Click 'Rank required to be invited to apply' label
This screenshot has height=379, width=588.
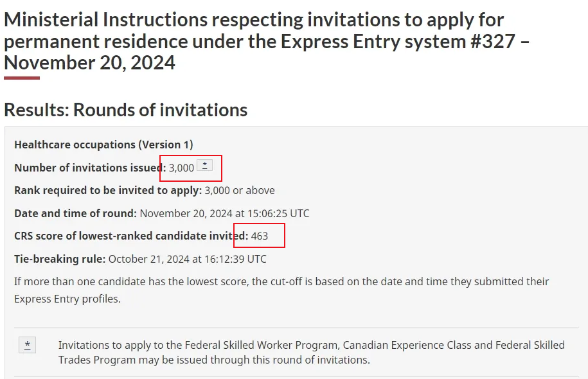pos(108,190)
